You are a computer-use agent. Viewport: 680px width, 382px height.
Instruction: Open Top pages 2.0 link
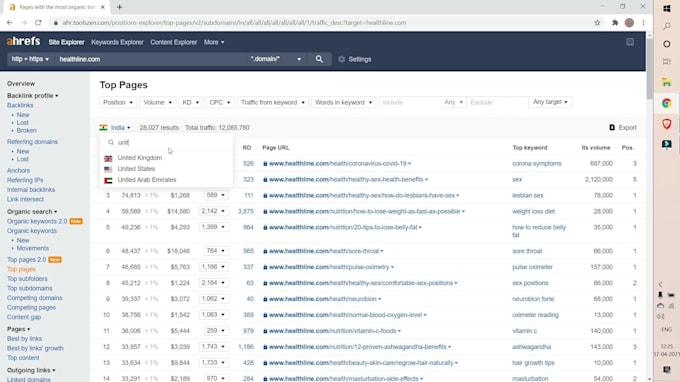point(26,260)
